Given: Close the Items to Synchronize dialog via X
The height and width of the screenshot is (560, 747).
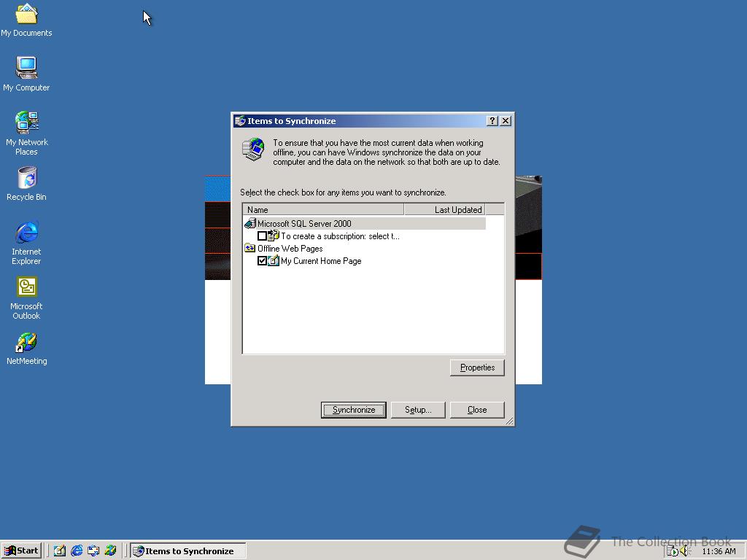Looking at the screenshot, I should (x=506, y=121).
